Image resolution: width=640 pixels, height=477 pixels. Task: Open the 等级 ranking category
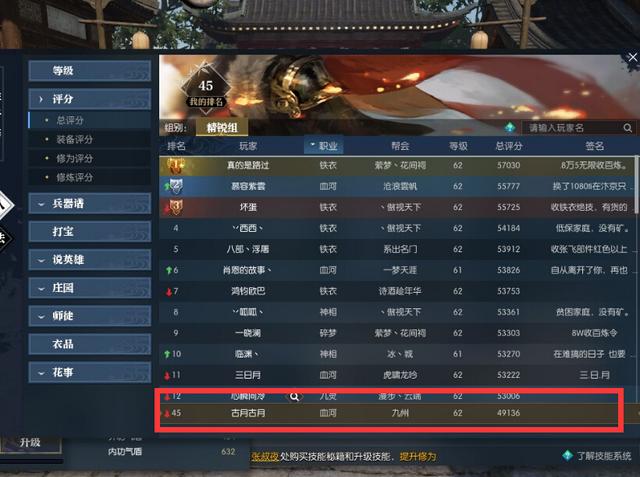click(x=90, y=71)
